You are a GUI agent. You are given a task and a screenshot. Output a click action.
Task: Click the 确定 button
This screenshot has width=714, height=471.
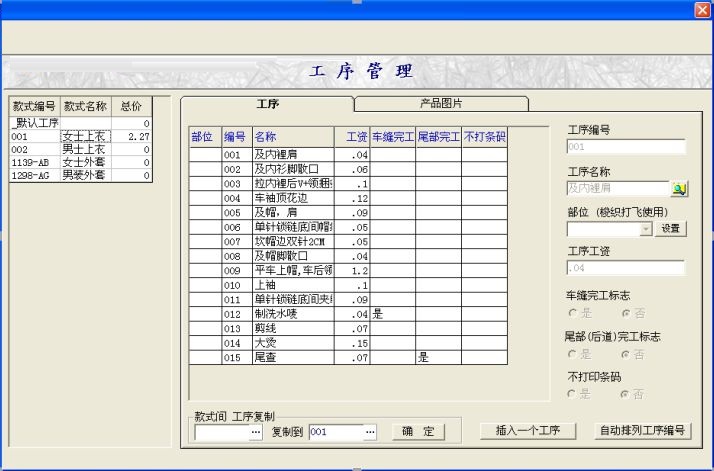coord(418,431)
